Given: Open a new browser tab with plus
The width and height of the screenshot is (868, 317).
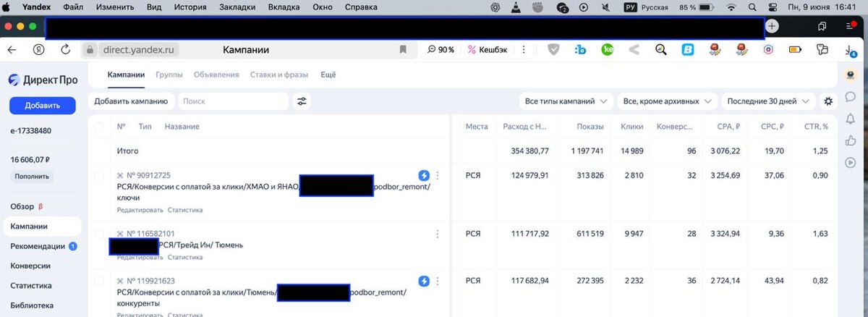Looking at the screenshot, I should coord(773,26).
